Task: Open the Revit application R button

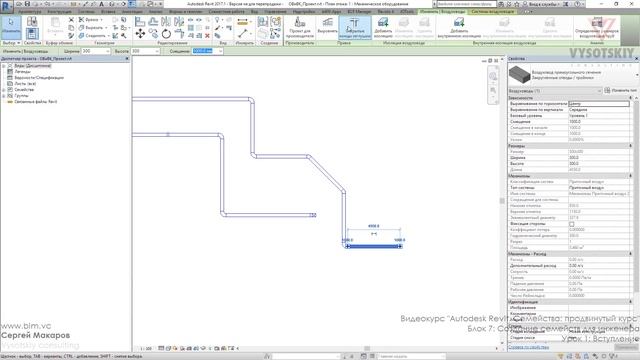Action: 7,6
